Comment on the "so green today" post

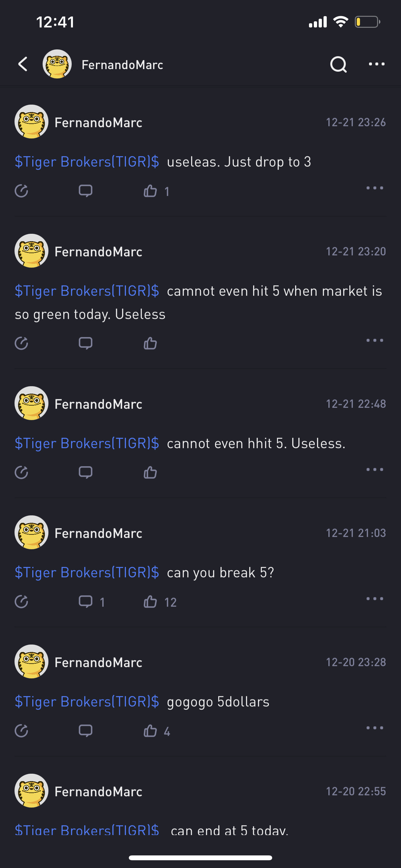pyautogui.click(x=85, y=343)
